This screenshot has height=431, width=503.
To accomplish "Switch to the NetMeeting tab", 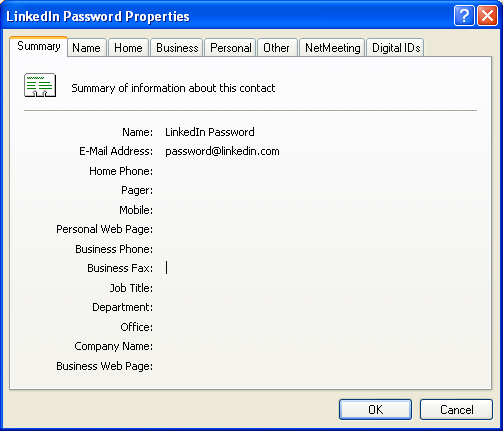I will coord(333,48).
